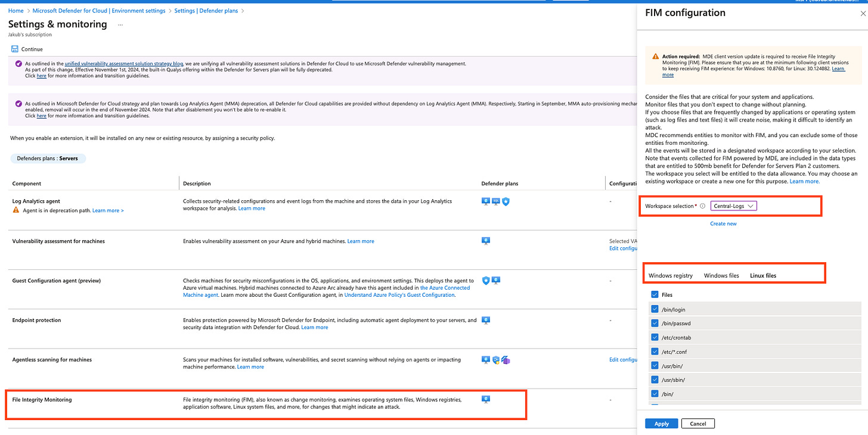This screenshot has height=435, width=868.
Task: Click the Defenders plans : Servers filter pill
Action: click(x=48, y=159)
